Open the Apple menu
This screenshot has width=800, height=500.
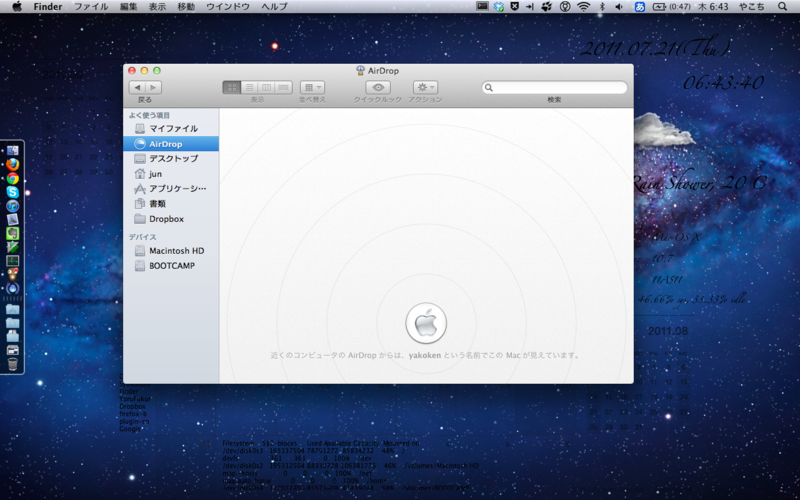point(17,7)
